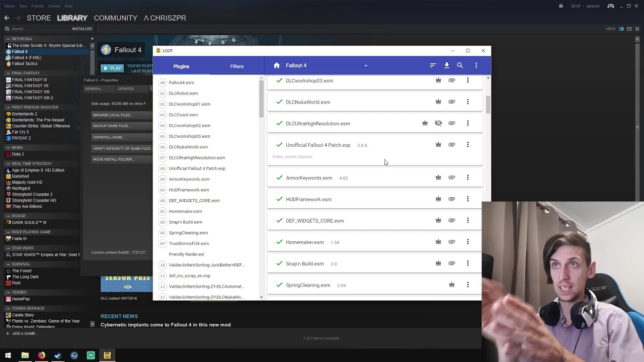Screen dimensions: 644x362
Task: Click VERIFY INTEGRITY OF GAME FILES button
Action: pyautogui.click(x=122, y=148)
